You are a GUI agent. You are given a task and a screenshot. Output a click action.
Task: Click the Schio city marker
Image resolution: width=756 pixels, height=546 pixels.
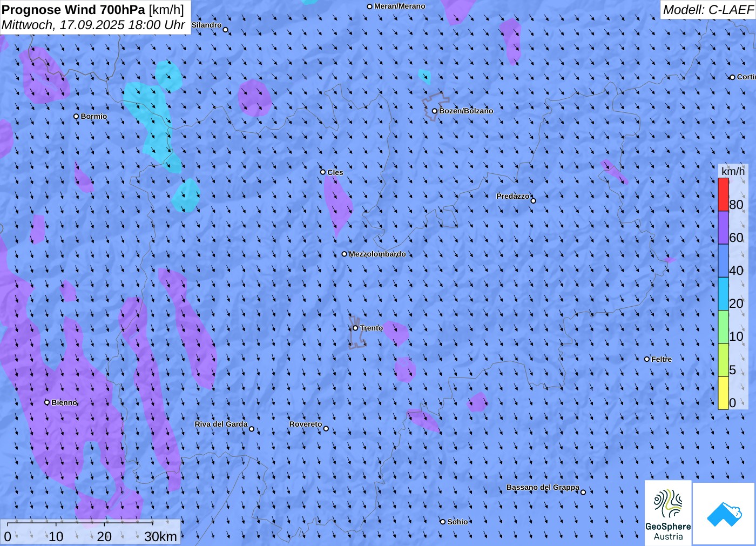(443, 522)
